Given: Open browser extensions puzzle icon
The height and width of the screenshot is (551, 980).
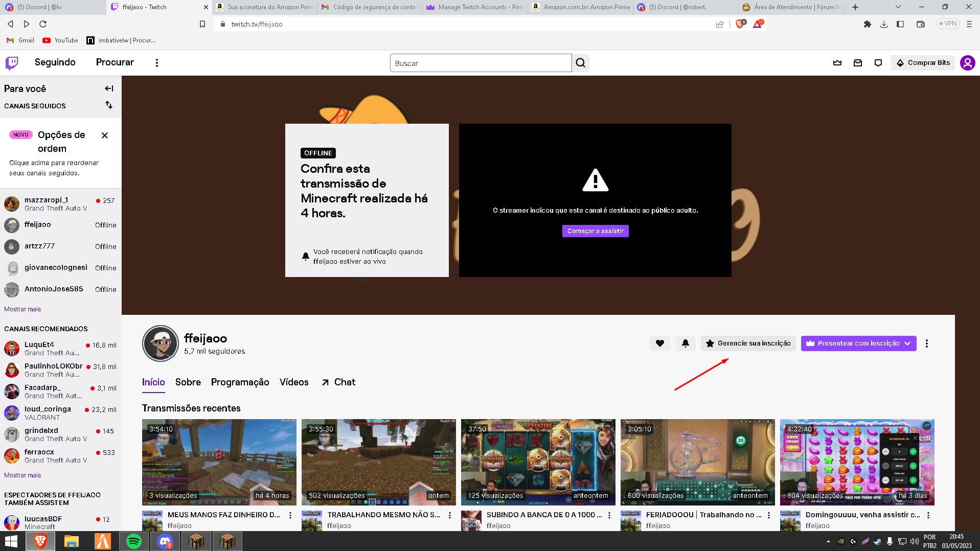Looking at the screenshot, I should [868, 24].
